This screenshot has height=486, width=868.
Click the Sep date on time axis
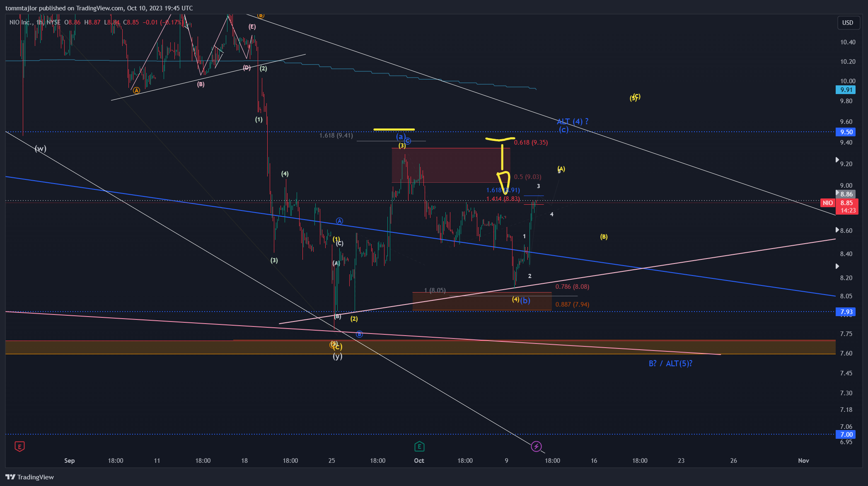click(70, 461)
